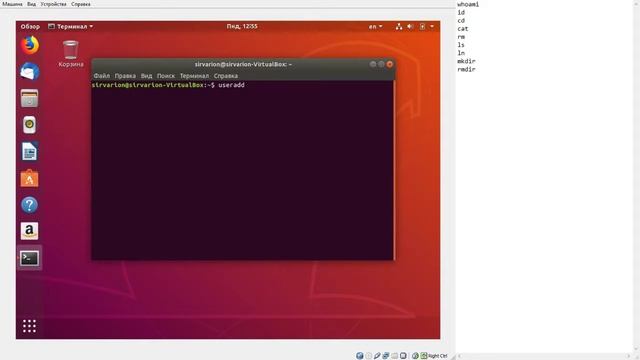Screen dimensions: 640x360
Task: Click the volume speaker icon in top bar
Action: pyautogui.click(x=410, y=27)
